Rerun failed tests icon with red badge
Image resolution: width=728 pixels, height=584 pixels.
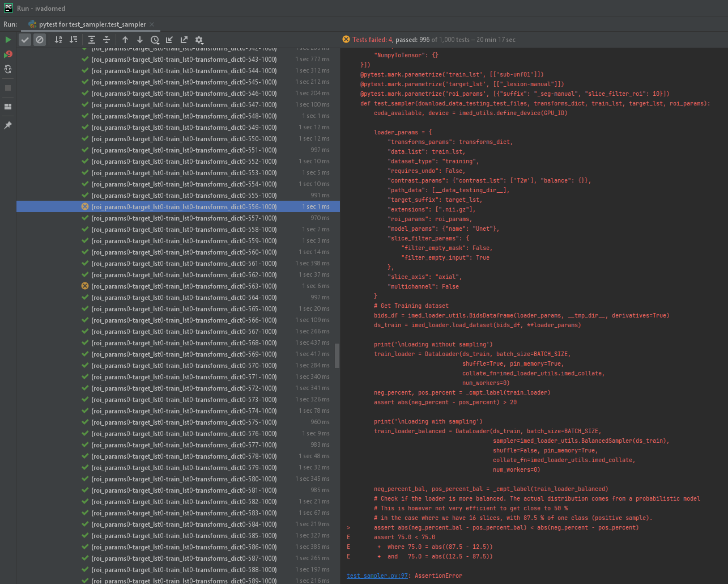[8, 54]
